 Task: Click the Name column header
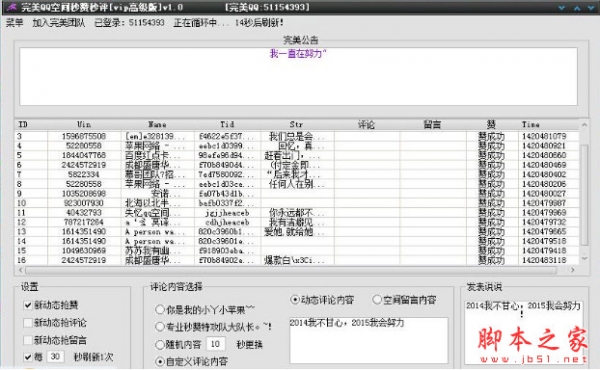[157, 124]
